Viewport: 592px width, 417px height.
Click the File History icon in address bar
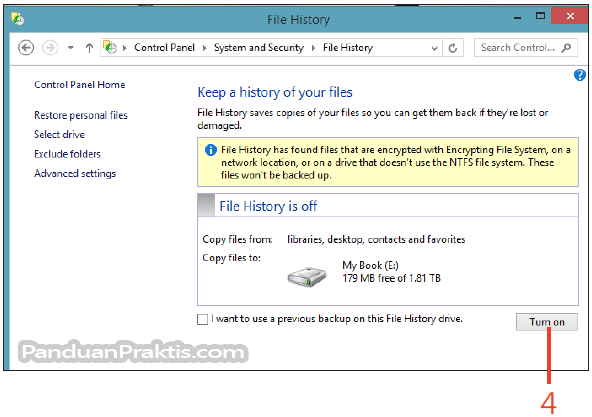point(110,48)
